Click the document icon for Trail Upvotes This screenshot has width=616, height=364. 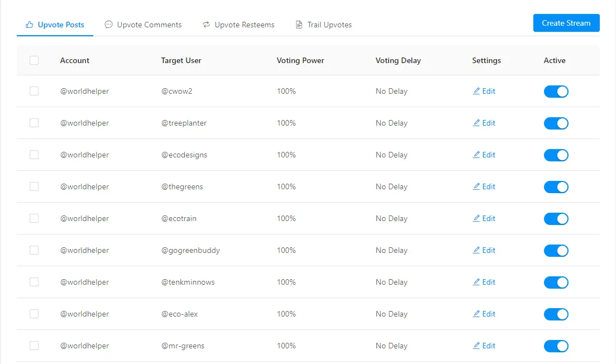point(299,25)
